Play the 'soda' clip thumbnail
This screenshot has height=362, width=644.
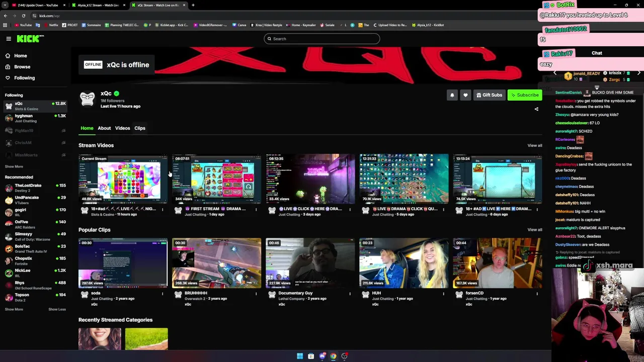(123, 263)
